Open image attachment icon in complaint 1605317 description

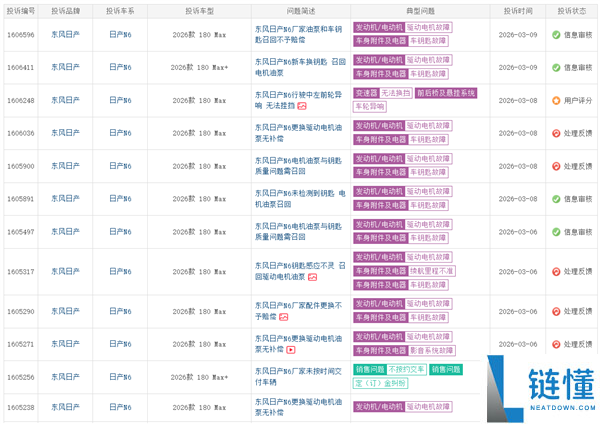pyautogui.click(x=312, y=277)
